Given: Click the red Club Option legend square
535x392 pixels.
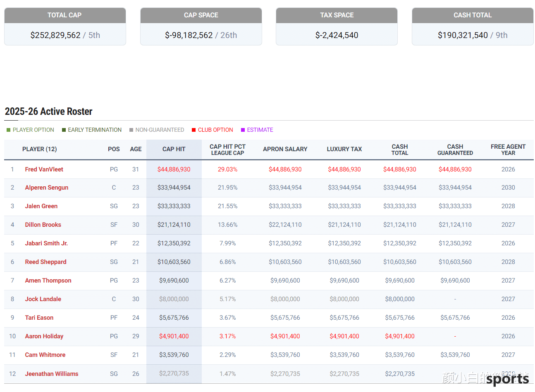Looking at the screenshot, I should 193,130.
